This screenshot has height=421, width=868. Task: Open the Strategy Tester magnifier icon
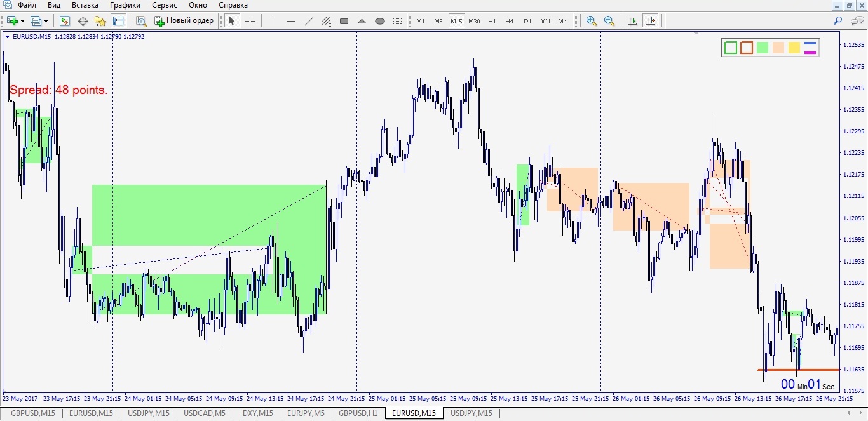[x=141, y=21]
